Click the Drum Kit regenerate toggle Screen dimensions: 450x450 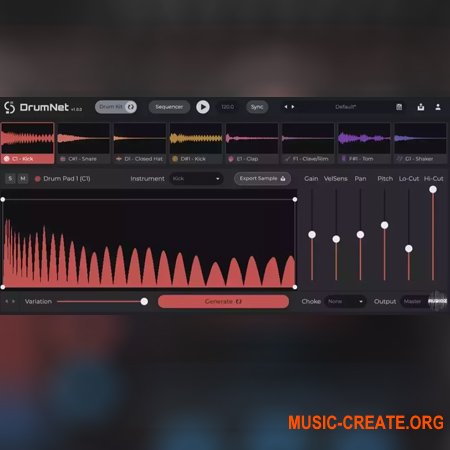116,107
